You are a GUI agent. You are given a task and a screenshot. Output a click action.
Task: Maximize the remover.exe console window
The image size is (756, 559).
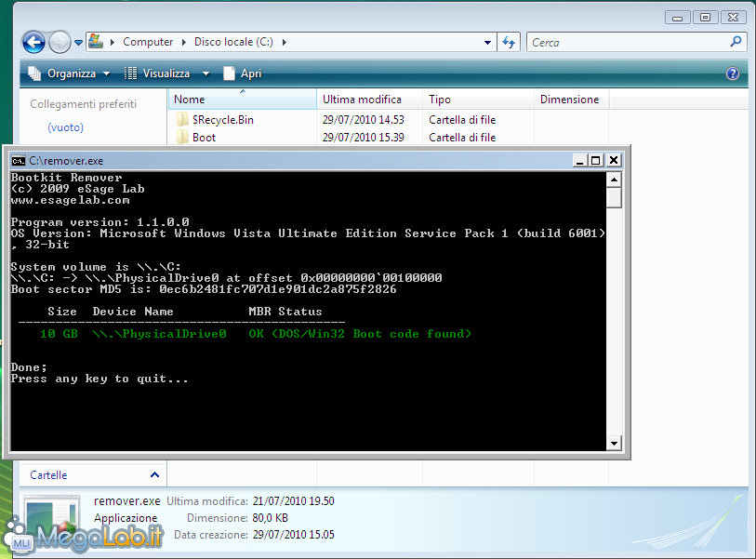coord(596,160)
